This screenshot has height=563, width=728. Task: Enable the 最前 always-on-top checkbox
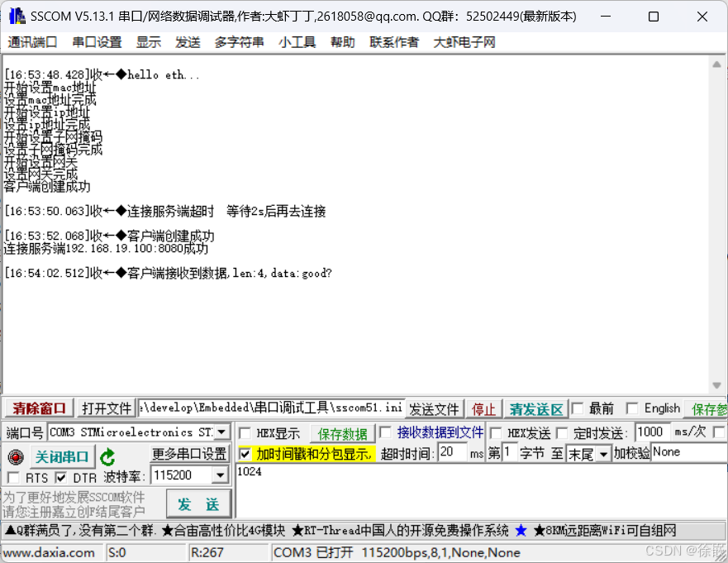pos(578,408)
